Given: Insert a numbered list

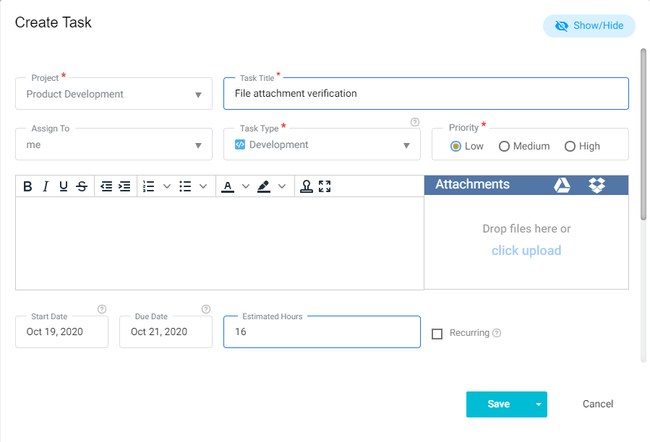Looking at the screenshot, I should (x=149, y=186).
